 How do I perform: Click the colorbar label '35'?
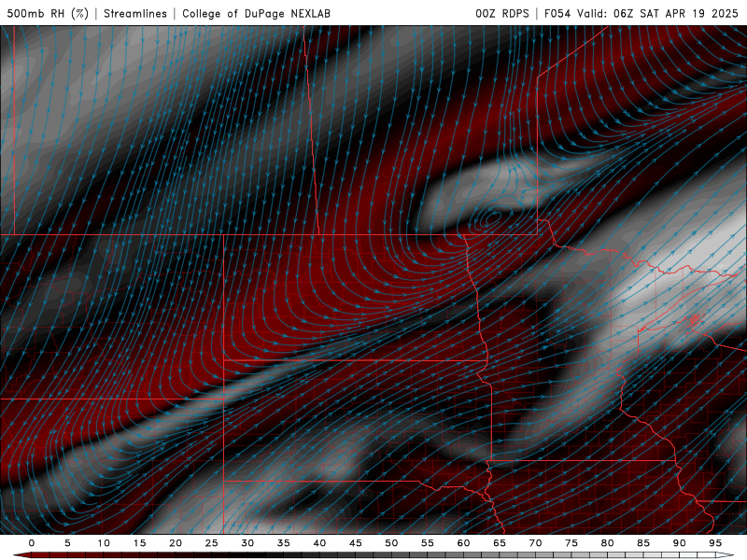(284, 543)
